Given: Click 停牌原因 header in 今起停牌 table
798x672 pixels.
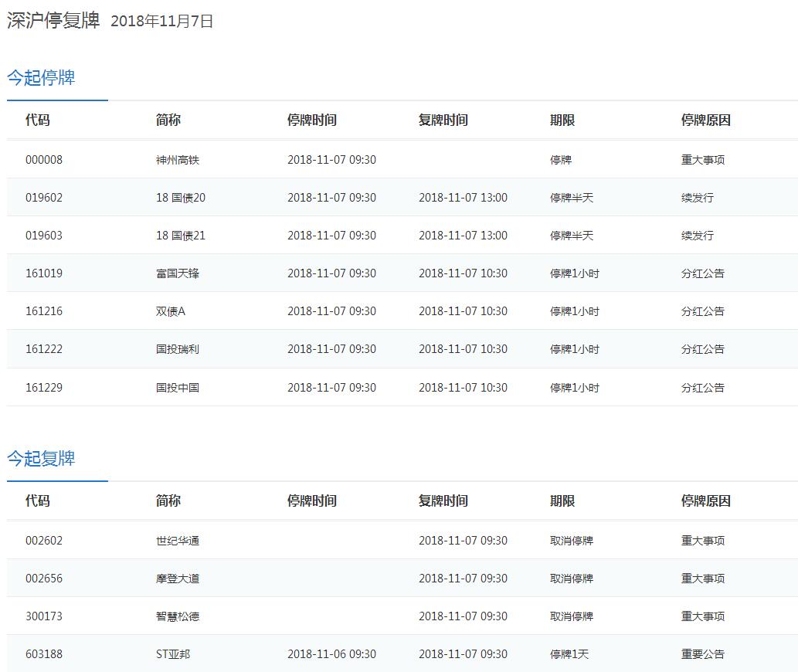Looking at the screenshot, I should pos(705,120).
